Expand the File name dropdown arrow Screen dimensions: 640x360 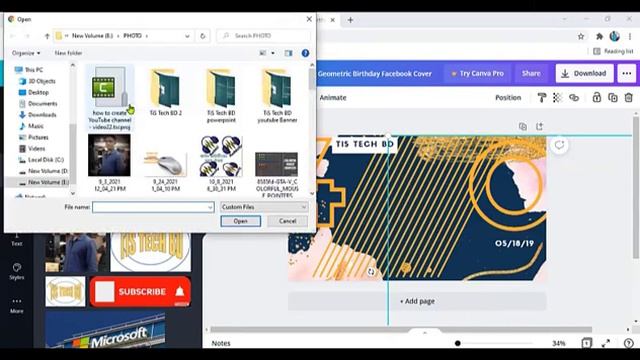(210, 207)
